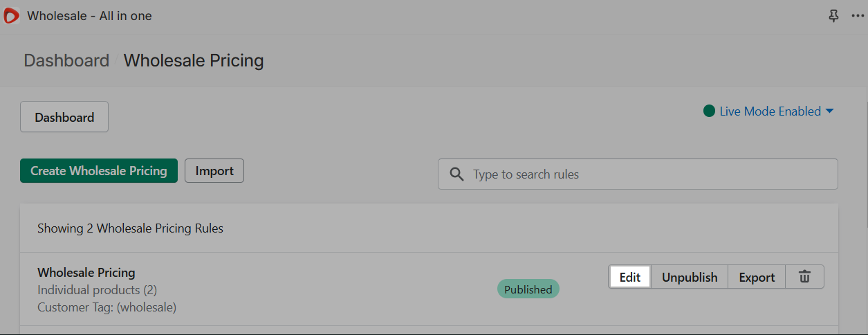Select the Wholesale Pricing heading tab

point(194,60)
